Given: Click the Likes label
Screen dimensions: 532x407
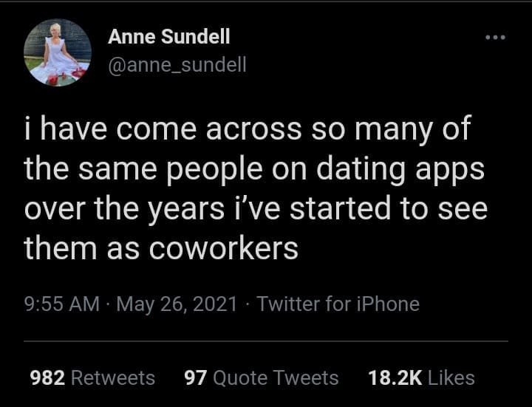Looking at the screenshot, I should pos(451,377).
